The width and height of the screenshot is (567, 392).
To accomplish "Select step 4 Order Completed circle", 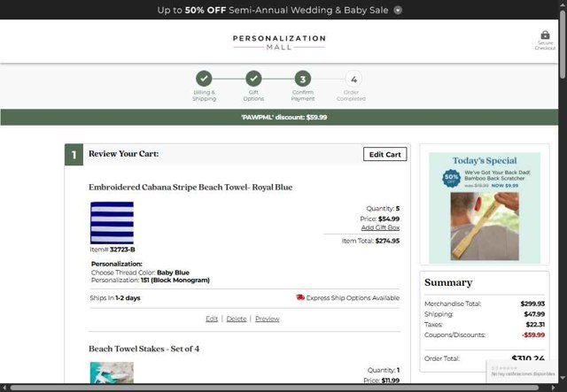I will pos(353,79).
